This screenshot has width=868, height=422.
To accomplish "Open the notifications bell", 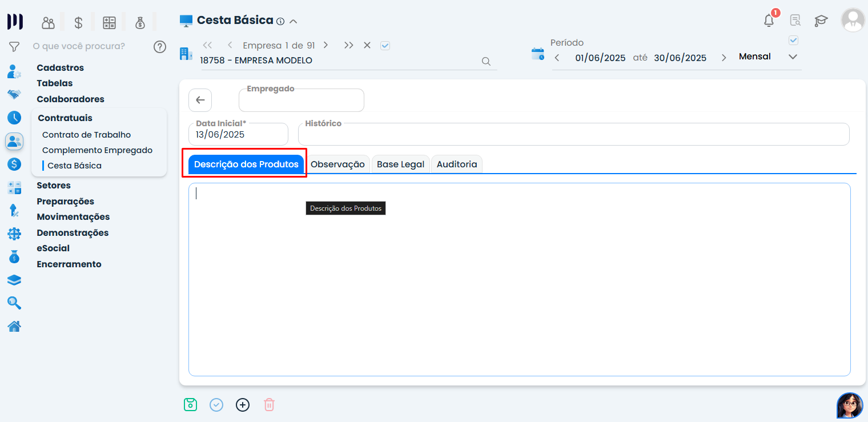I will (x=769, y=21).
